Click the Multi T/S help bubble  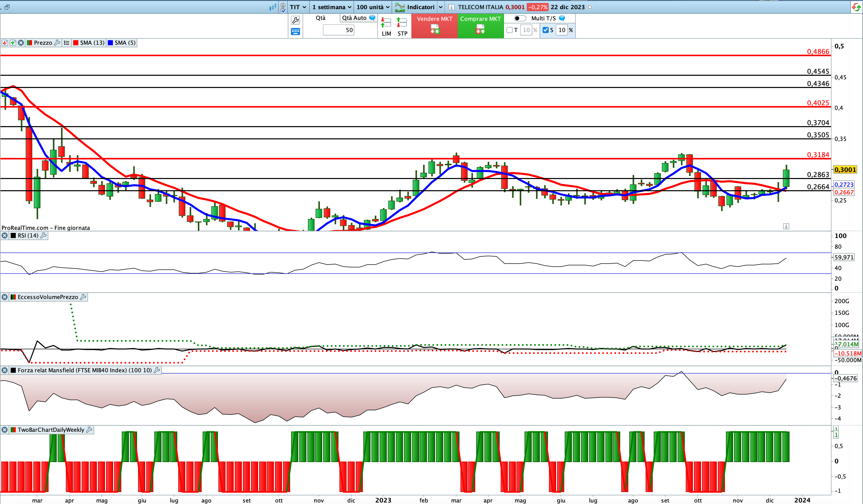pyautogui.click(x=562, y=18)
